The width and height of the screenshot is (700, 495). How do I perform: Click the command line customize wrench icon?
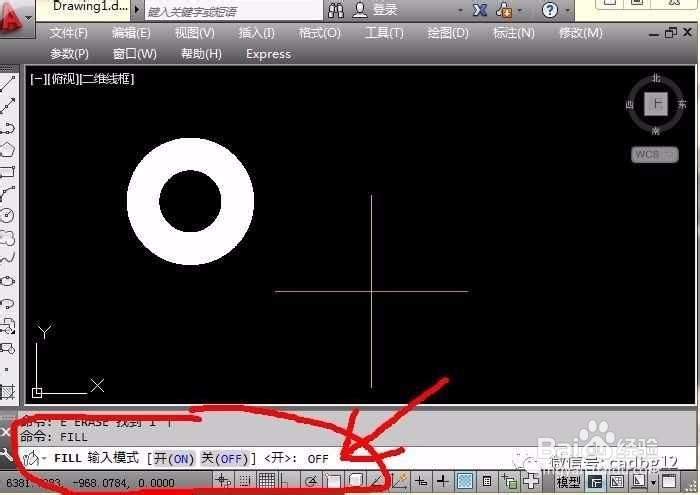pyautogui.click(x=6, y=455)
